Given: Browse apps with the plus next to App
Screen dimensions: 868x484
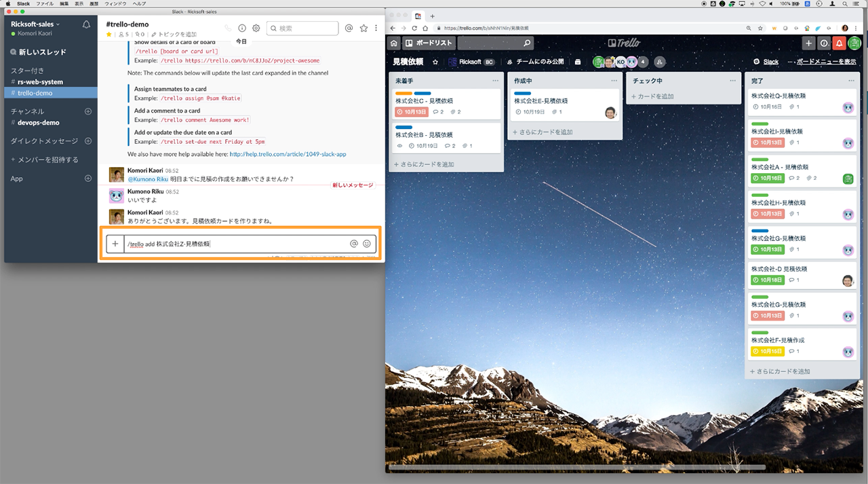Looking at the screenshot, I should pyautogui.click(x=87, y=179).
